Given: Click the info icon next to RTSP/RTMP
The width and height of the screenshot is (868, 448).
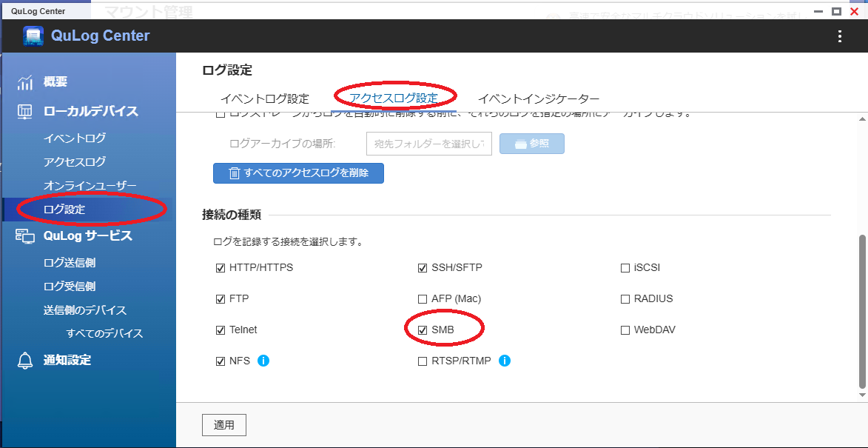Looking at the screenshot, I should 505,361.
